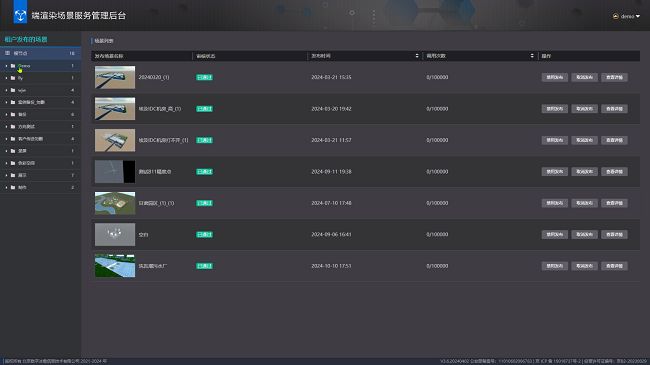Screen dimensions: 650x365
Task: Click 禁用发布 for scene 20240320_(1)
Action: click(x=555, y=77)
